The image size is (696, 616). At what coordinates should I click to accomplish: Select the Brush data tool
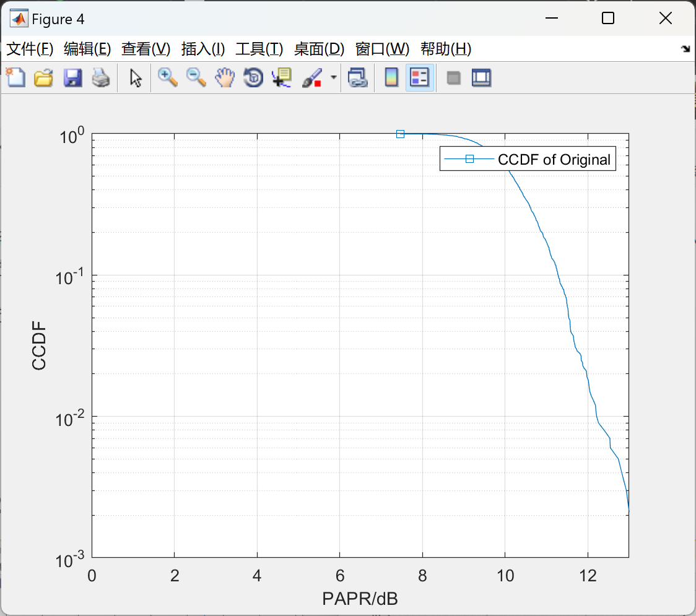coord(312,77)
